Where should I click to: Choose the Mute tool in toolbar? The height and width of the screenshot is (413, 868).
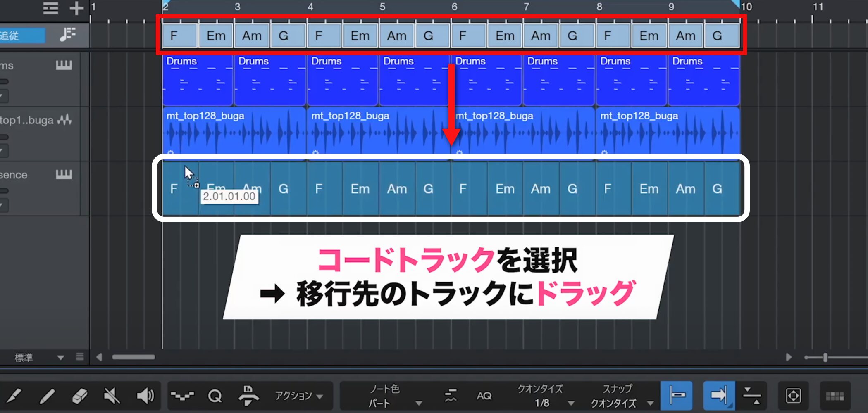[112, 396]
